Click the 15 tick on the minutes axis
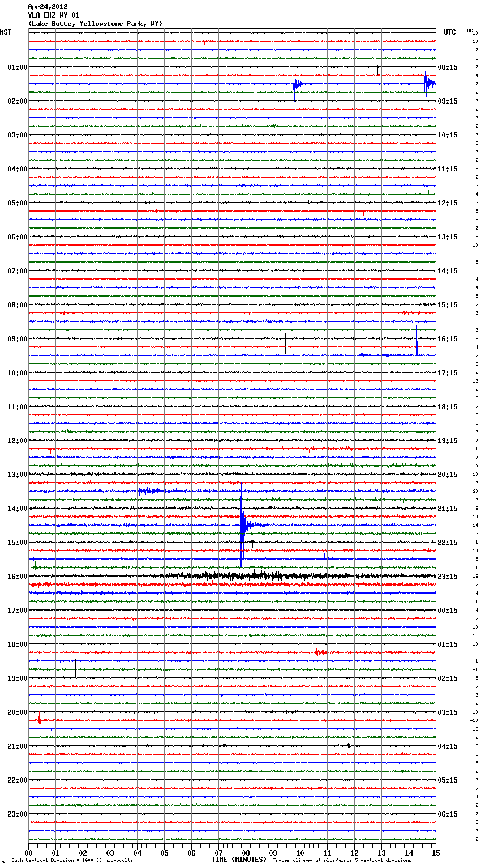This screenshot has height=868, width=481. [x=435, y=853]
